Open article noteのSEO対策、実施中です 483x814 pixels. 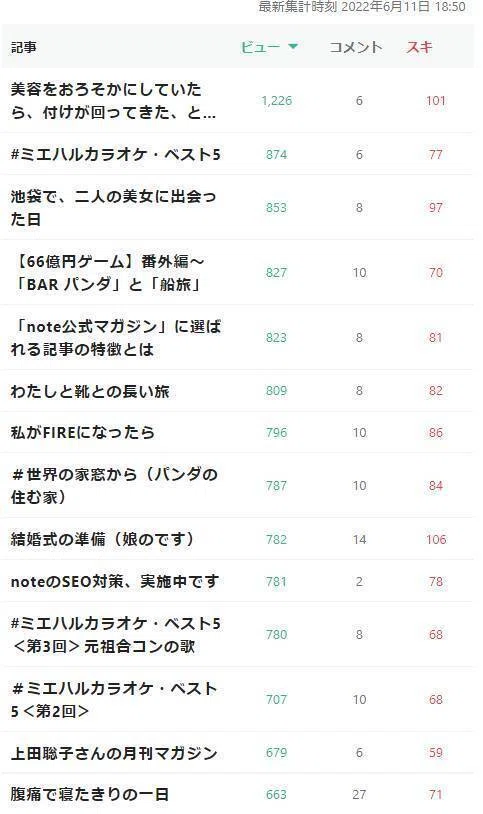coord(115,581)
